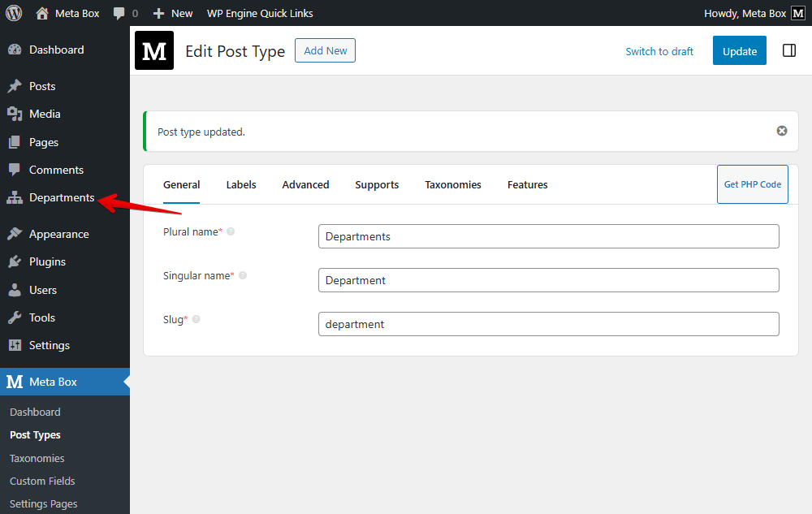The height and width of the screenshot is (514, 812).
Task: Focus the Slug input field
Action: (548, 324)
